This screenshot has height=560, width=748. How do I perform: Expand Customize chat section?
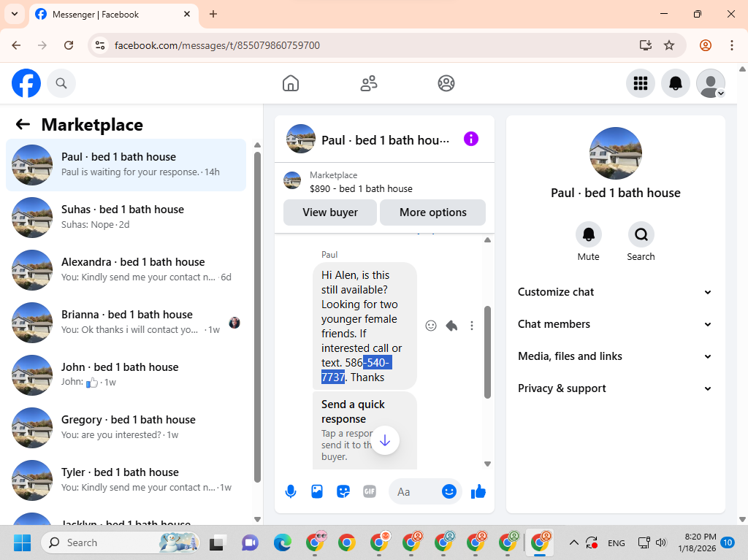click(615, 292)
